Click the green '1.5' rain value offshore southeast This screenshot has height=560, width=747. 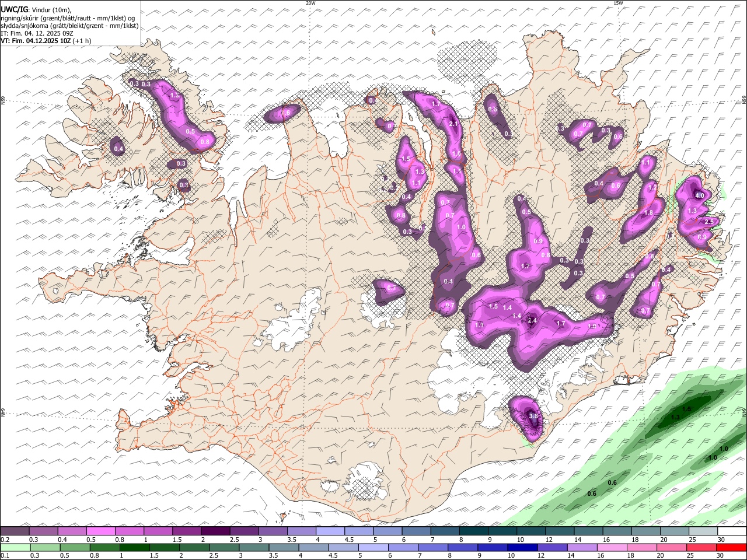(686, 409)
